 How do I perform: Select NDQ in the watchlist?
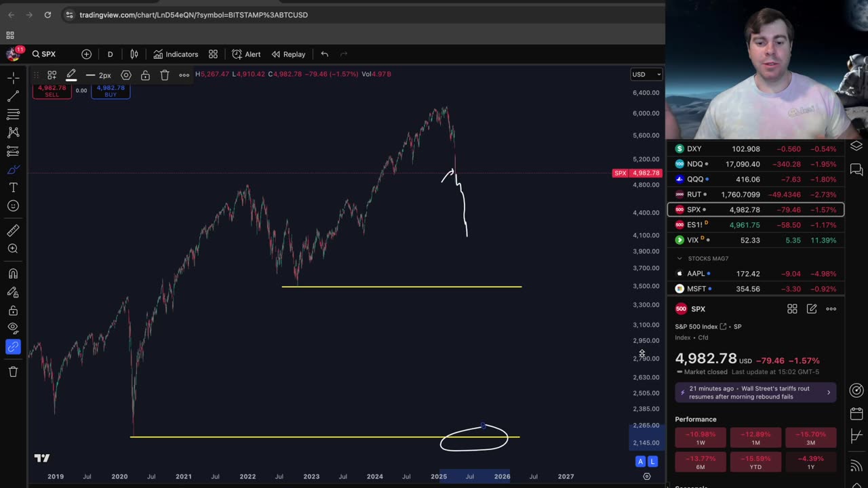pos(755,164)
